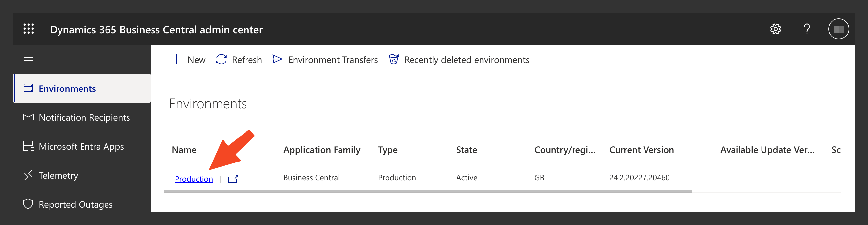868x225 pixels.
Task: Click the help question mark icon
Action: tap(807, 29)
